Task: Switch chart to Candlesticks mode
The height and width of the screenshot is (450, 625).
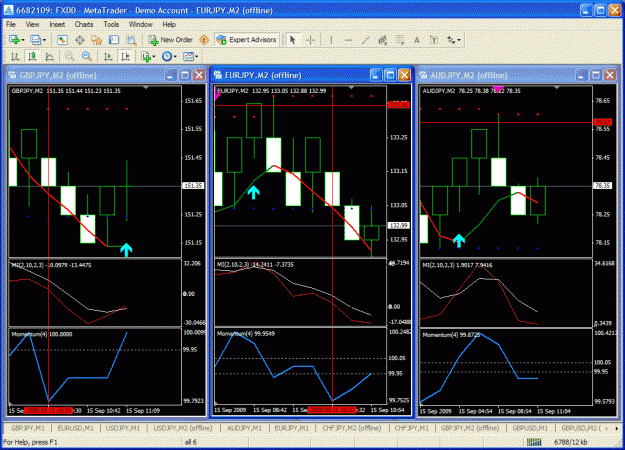Action: [x=32, y=57]
